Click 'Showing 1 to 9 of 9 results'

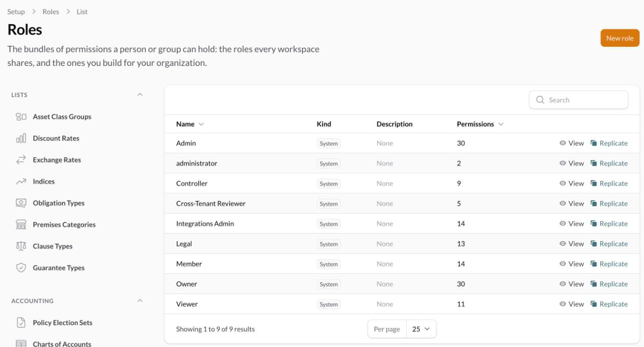coord(215,329)
